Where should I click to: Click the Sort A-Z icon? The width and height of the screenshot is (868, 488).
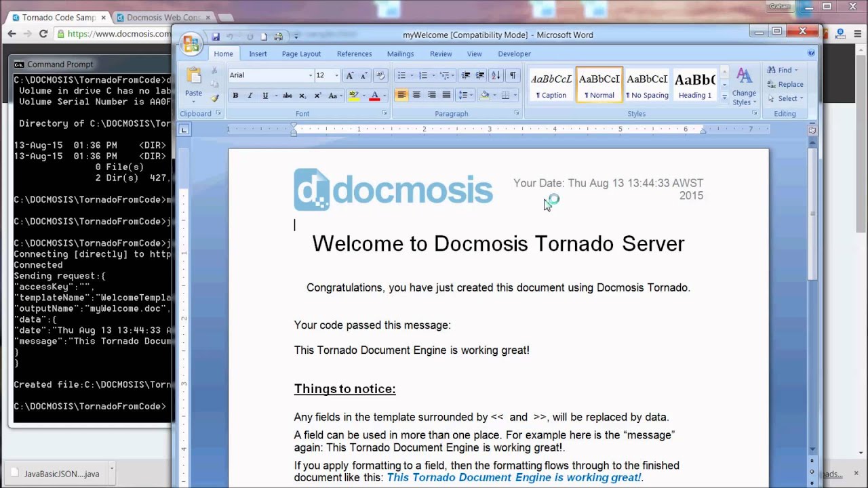point(496,75)
